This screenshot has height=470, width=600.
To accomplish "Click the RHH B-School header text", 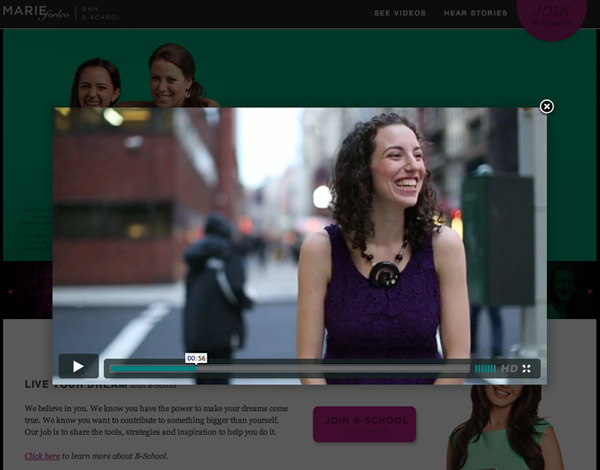I will tap(101, 13).
